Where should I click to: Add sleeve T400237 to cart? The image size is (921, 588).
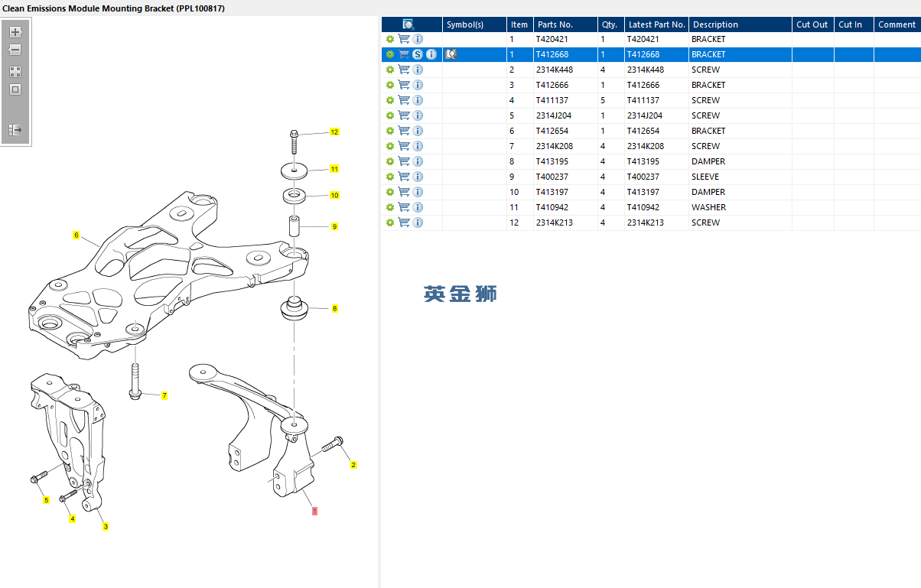pyautogui.click(x=404, y=177)
